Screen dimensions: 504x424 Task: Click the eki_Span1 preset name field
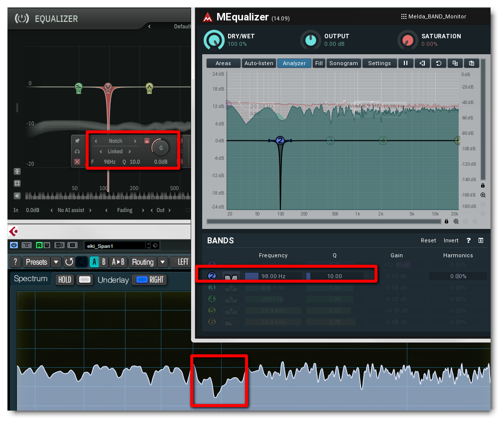(x=115, y=246)
